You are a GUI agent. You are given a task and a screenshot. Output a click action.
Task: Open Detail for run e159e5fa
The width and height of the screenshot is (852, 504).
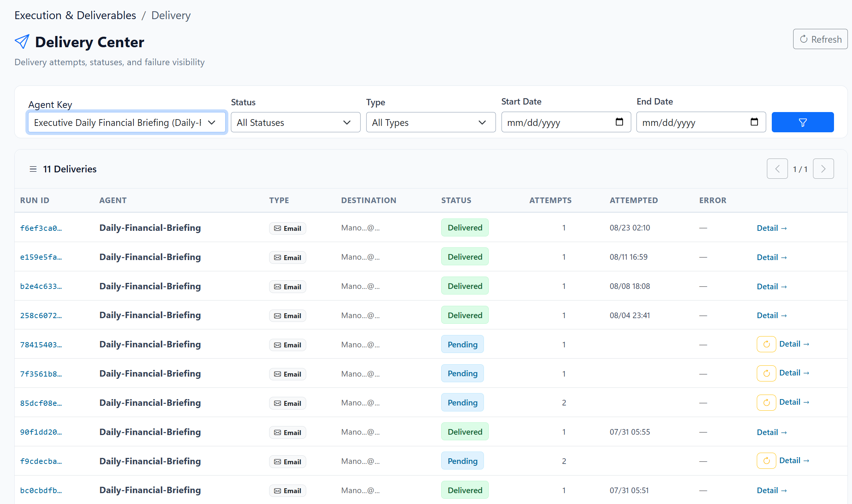click(x=772, y=257)
